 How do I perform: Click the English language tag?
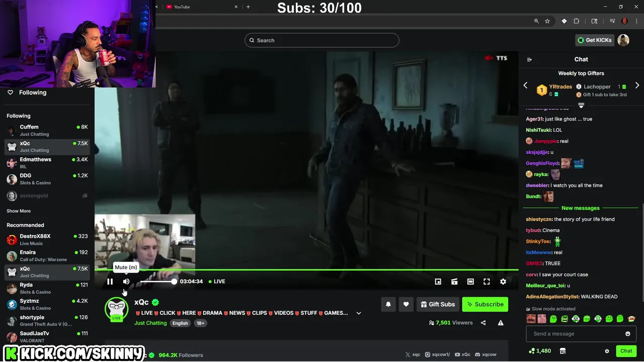coord(180,323)
